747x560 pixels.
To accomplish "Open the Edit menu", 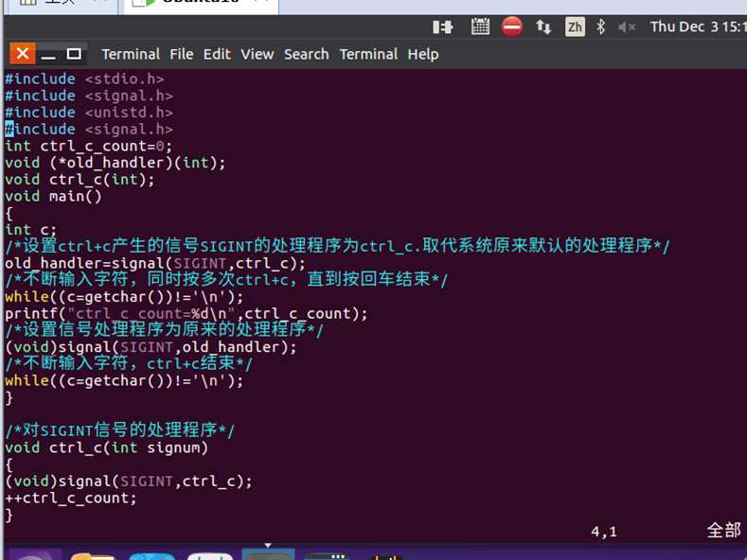I will [x=217, y=54].
